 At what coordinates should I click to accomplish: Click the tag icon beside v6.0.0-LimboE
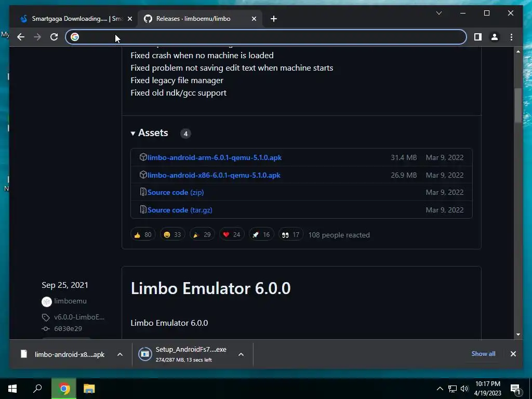click(46, 317)
